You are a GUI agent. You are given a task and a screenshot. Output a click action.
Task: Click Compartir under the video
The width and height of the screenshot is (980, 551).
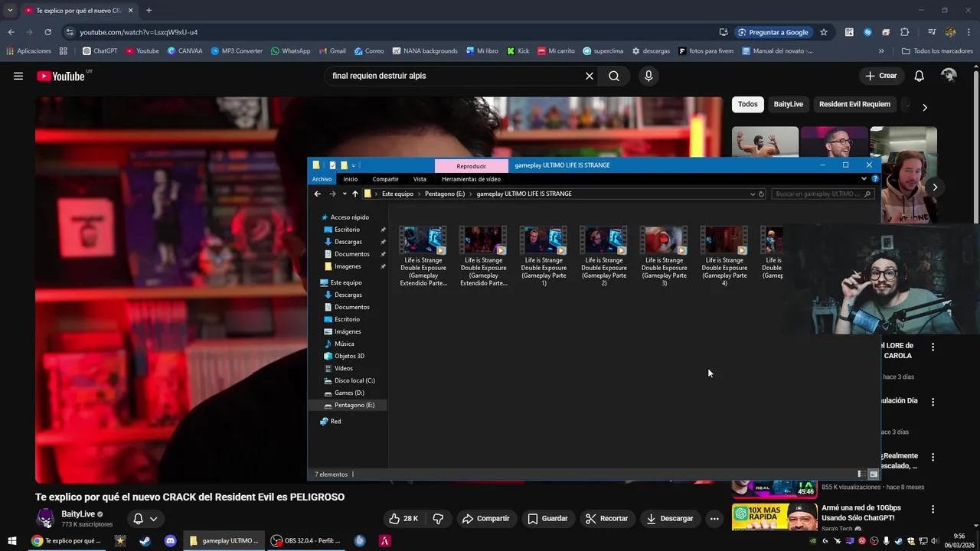point(485,518)
